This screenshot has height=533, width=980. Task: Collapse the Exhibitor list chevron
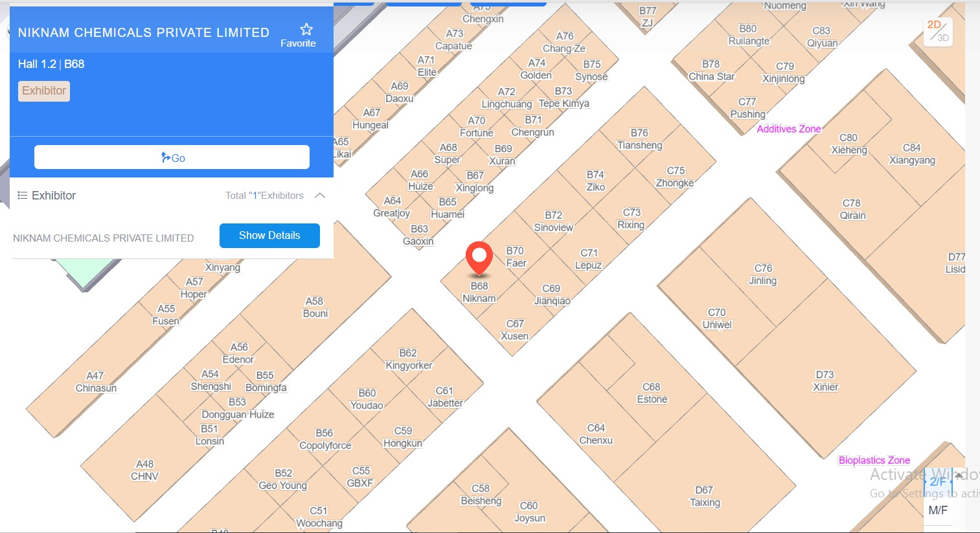[x=320, y=196]
